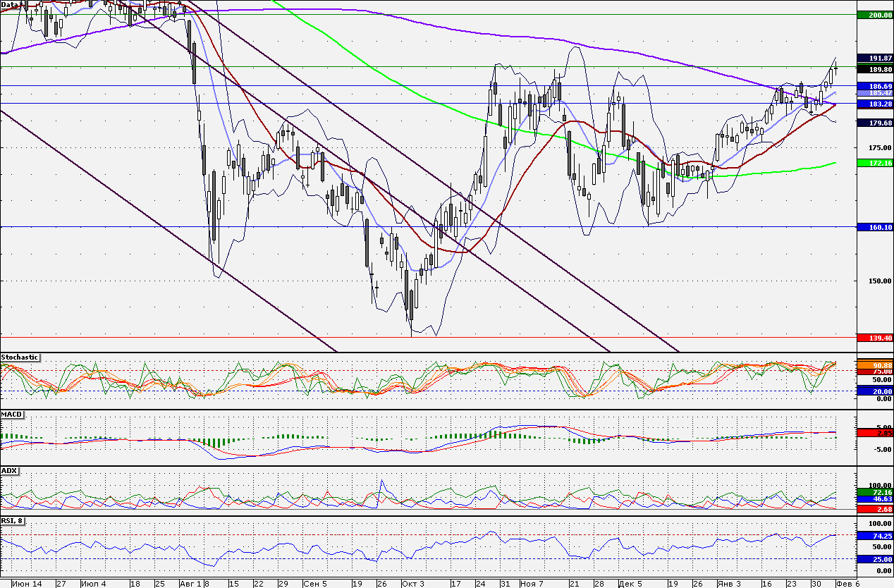The height and width of the screenshot is (588, 894).
Task: Click the 160.10 horizontal level price tag
Action: pyautogui.click(x=874, y=227)
